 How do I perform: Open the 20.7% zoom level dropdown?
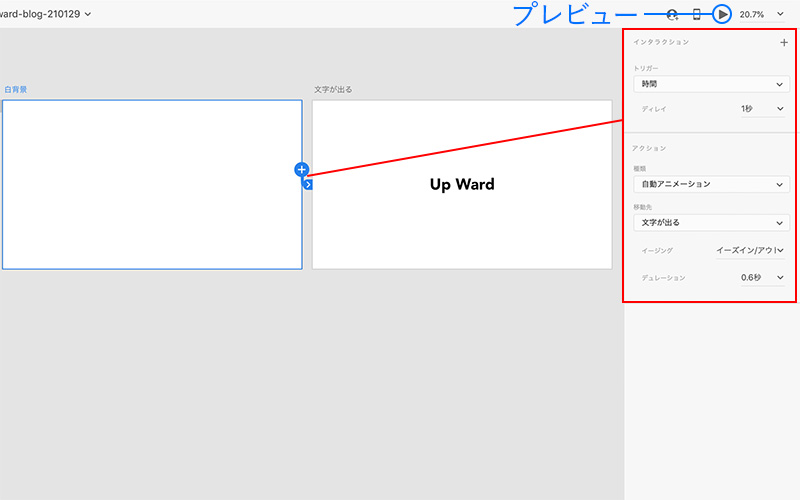coord(762,14)
